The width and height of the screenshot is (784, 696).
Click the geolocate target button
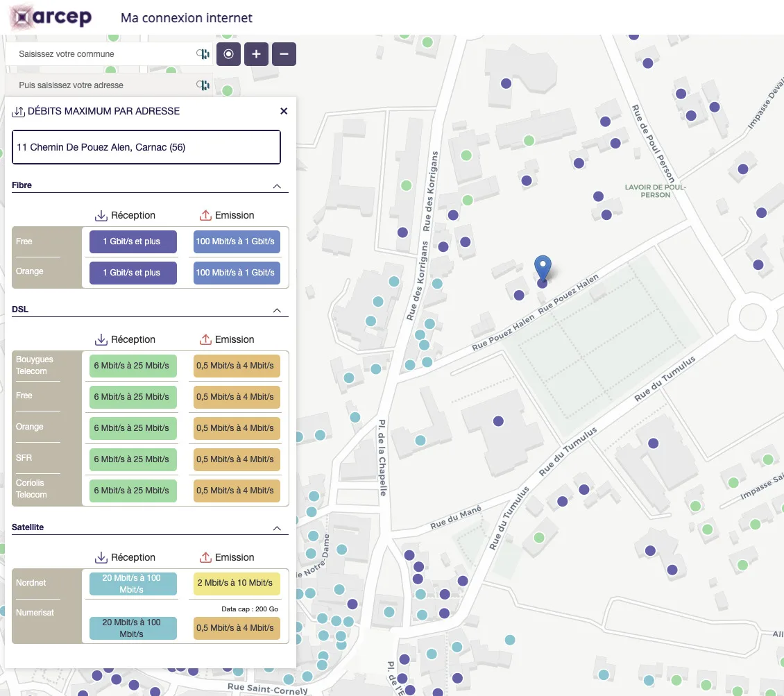pyautogui.click(x=228, y=54)
